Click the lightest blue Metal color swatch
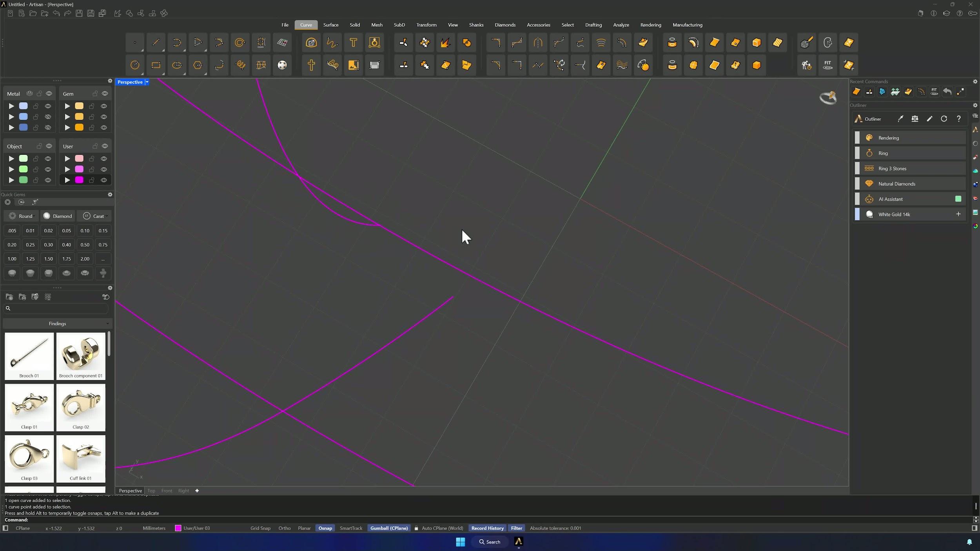The image size is (980, 551). click(x=24, y=106)
